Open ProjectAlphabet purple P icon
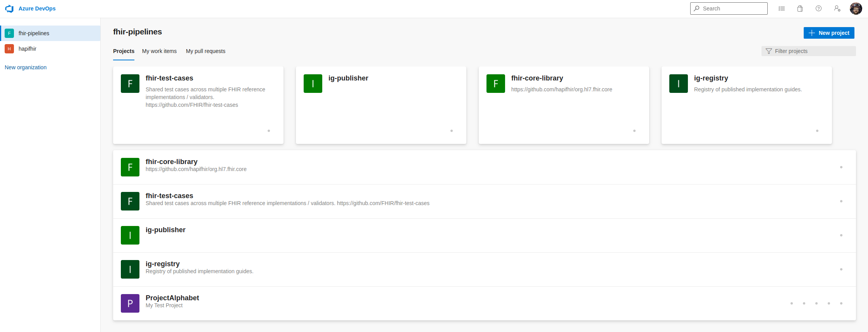 pyautogui.click(x=130, y=303)
